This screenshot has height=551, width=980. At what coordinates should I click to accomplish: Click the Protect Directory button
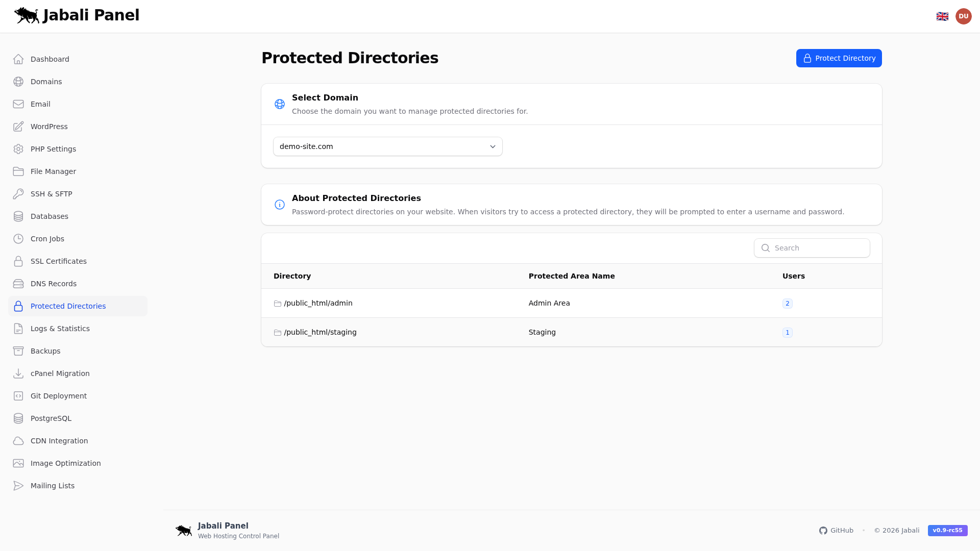(x=839, y=58)
